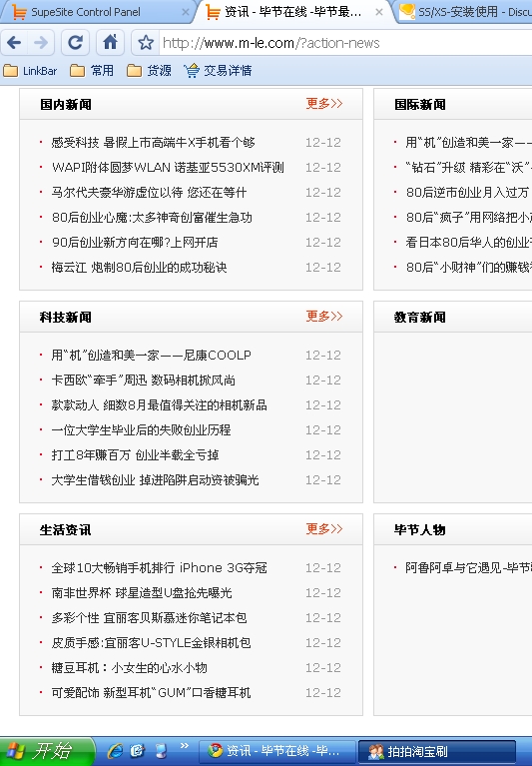
Task: Click the 国际新闻 section heading
Action: [x=420, y=104]
